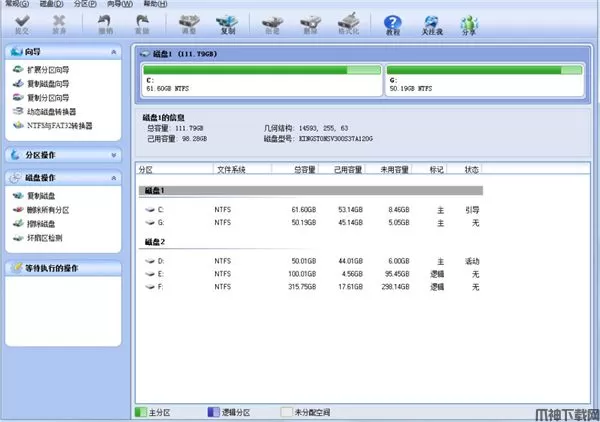Open NTFS与FAT32转换器 link
Viewport: 600px width, 422px height.
pyautogui.click(x=58, y=126)
